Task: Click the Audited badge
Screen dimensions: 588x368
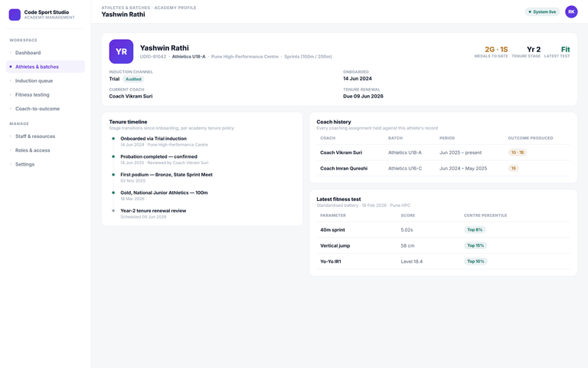Action: click(133, 79)
